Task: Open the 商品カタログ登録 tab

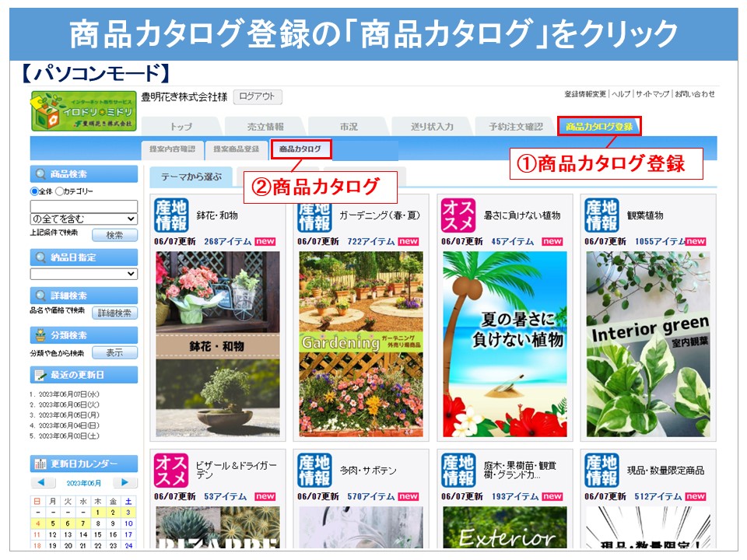Action: click(x=598, y=126)
